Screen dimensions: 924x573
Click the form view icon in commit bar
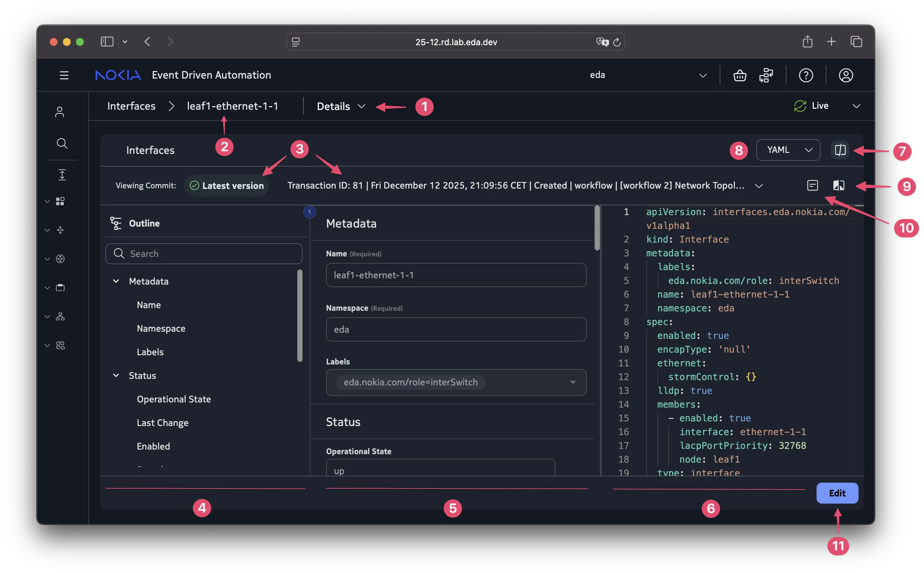point(812,185)
